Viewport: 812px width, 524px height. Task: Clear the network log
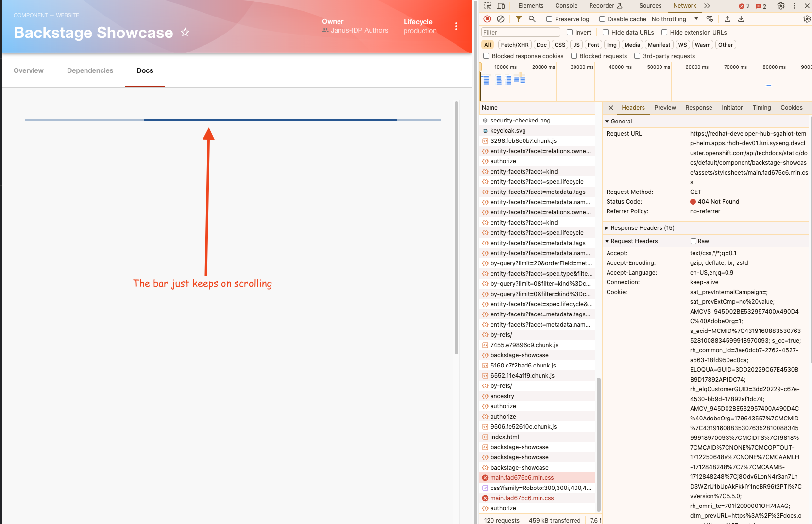tap(501, 19)
